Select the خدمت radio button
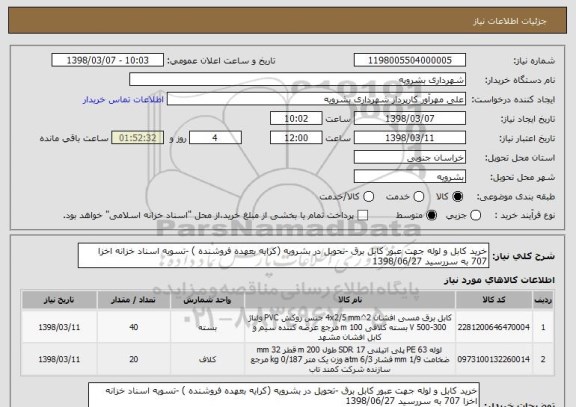Viewport: 576px width, 407px height. click(x=419, y=197)
